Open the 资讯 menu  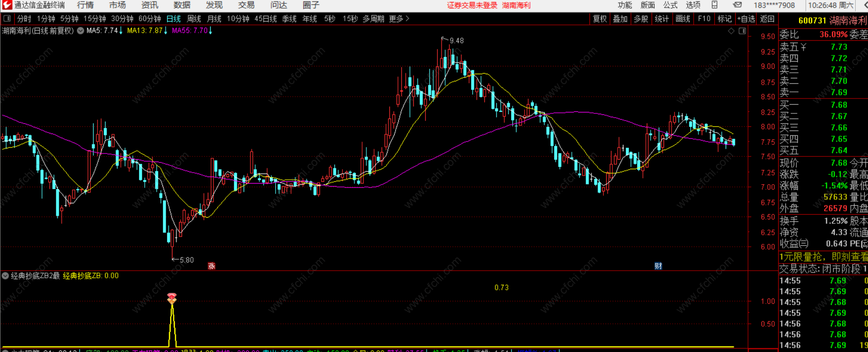[x=150, y=5]
